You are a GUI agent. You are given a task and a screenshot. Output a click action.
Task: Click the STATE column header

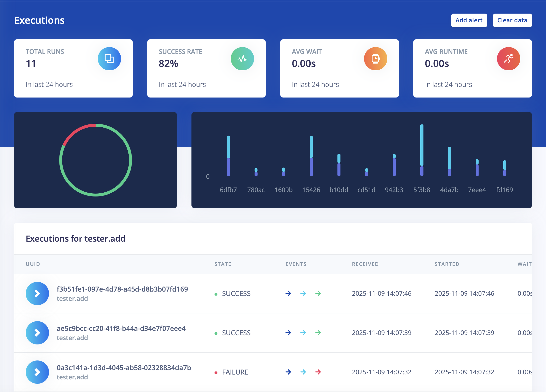point(223,264)
